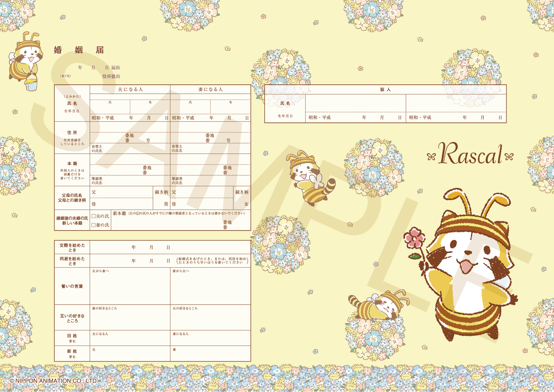The image size is (554, 392).
Task: Click the (あて先) label
Action: [66, 76]
